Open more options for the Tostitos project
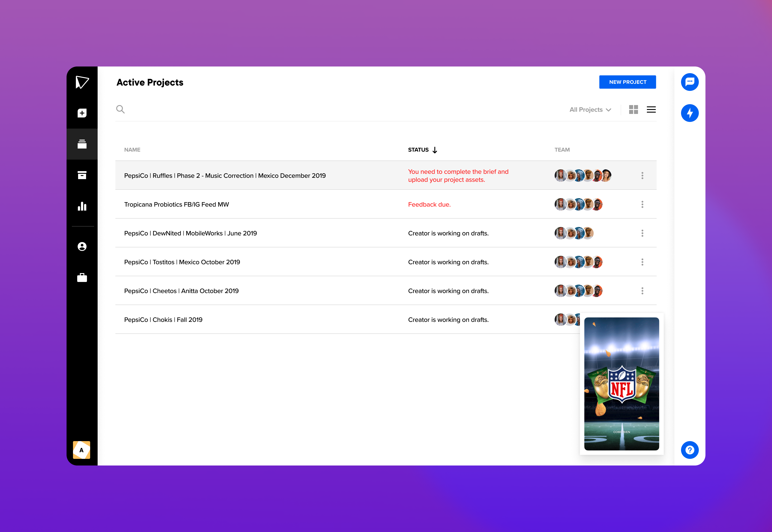The image size is (772, 532). click(642, 262)
